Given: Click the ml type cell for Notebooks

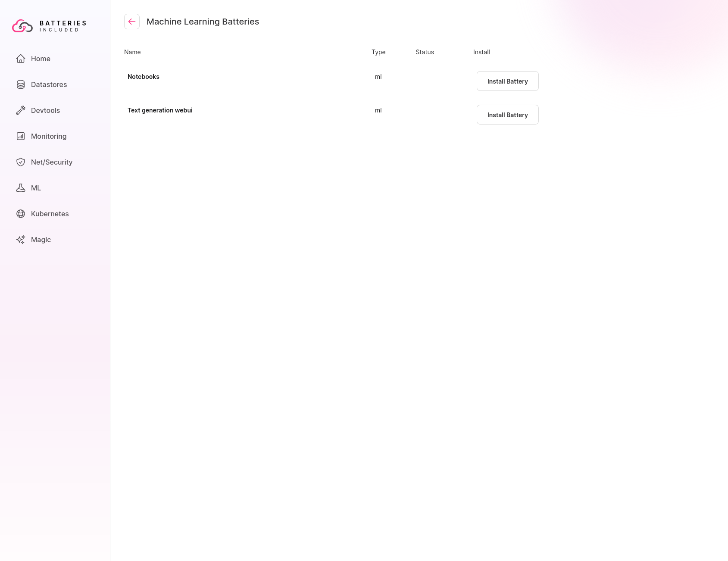Looking at the screenshot, I should (x=378, y=77).
